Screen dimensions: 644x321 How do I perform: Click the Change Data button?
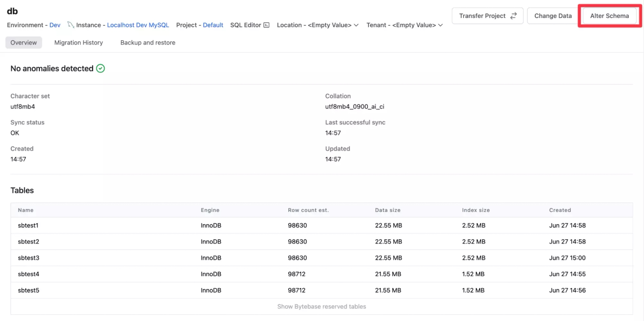pos(553,16)
